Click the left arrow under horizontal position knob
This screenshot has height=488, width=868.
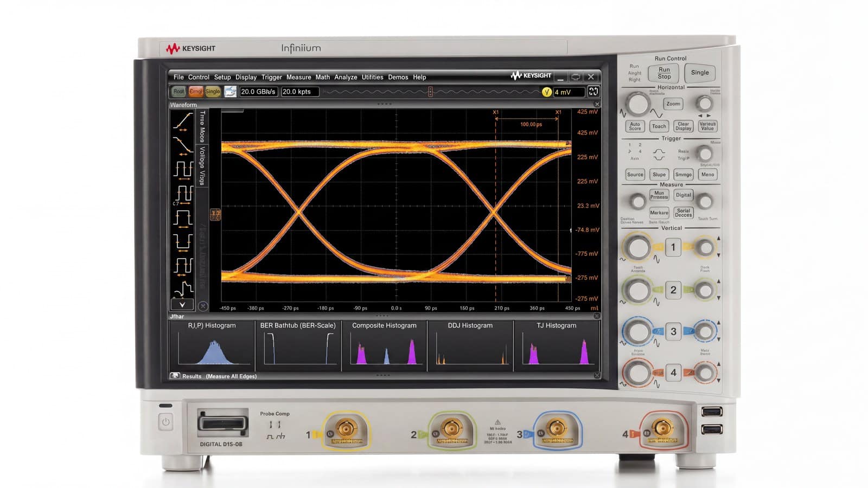point(700,115)
